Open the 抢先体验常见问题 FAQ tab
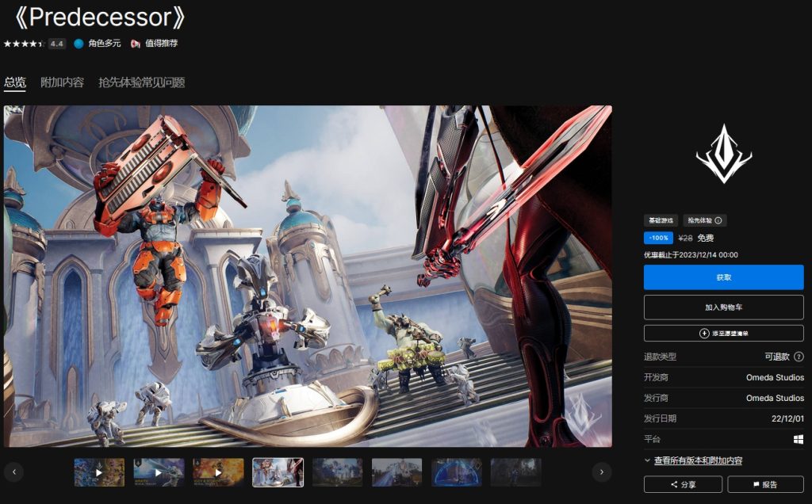812x504 pixels. [141, 82]
